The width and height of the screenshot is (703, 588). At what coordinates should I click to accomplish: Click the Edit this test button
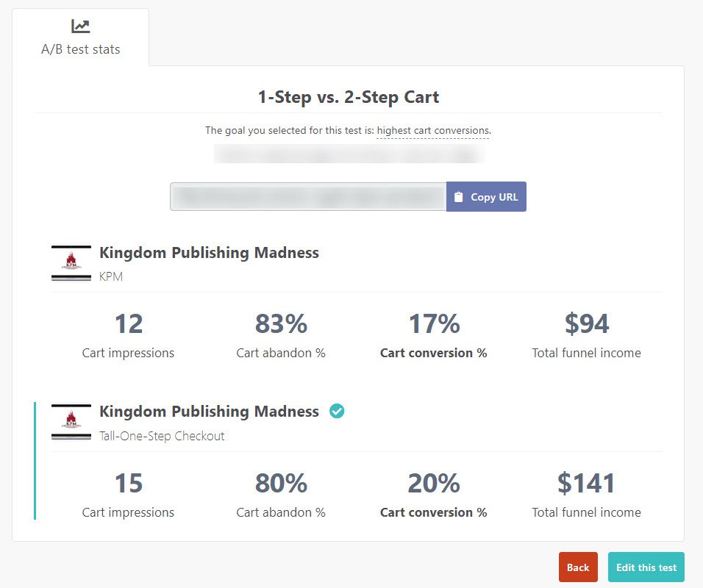point(646,567)
